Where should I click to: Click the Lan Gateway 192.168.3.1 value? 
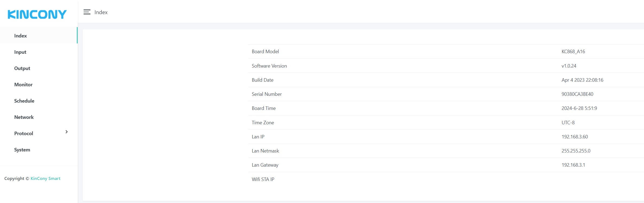tap(573, 165)
